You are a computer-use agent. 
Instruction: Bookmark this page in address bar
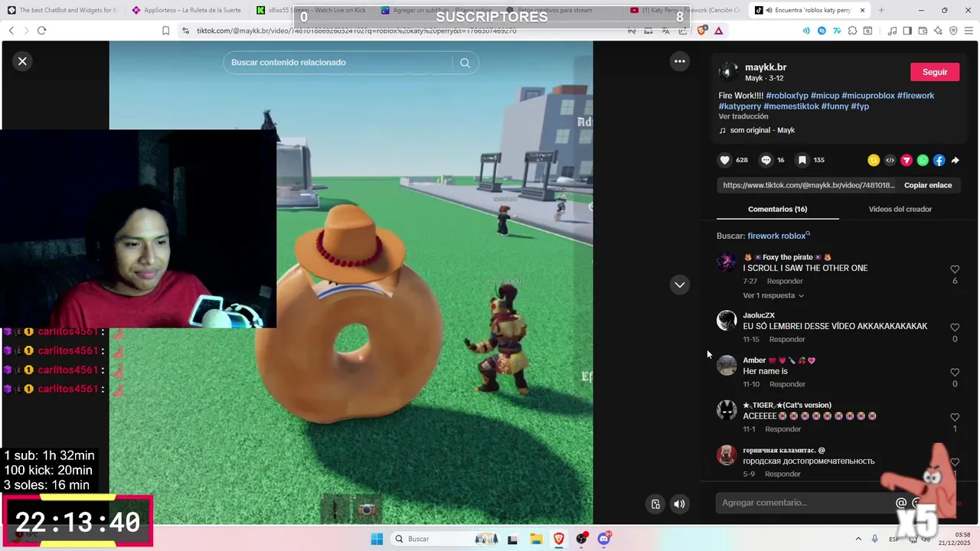click(x=165, y=31)
